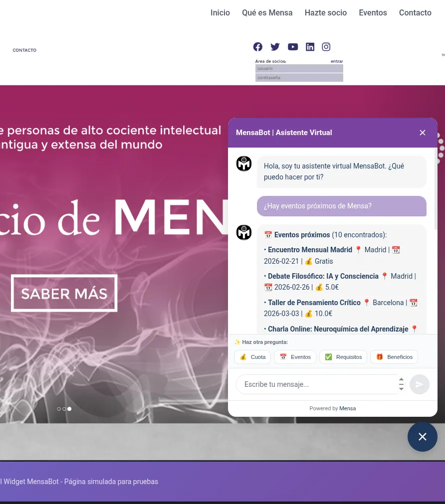Viewport: 445px width, 504px height.
Task: Click the MensaBot avatar next to the greeting
Action: (244, 163)
